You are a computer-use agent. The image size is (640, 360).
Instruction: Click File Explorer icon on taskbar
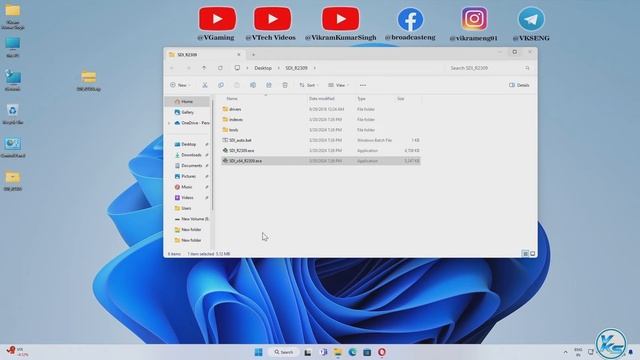click(338, 352)
